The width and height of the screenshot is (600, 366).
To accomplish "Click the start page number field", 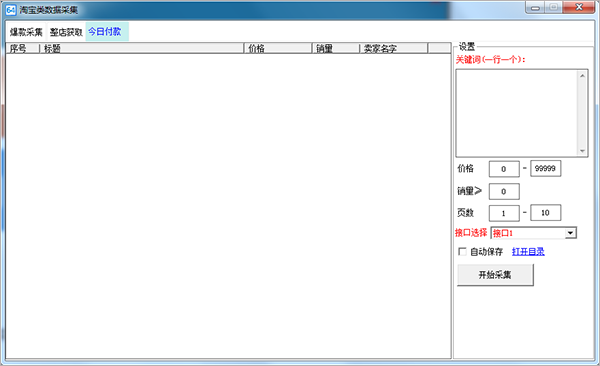I will pos(504,213).
